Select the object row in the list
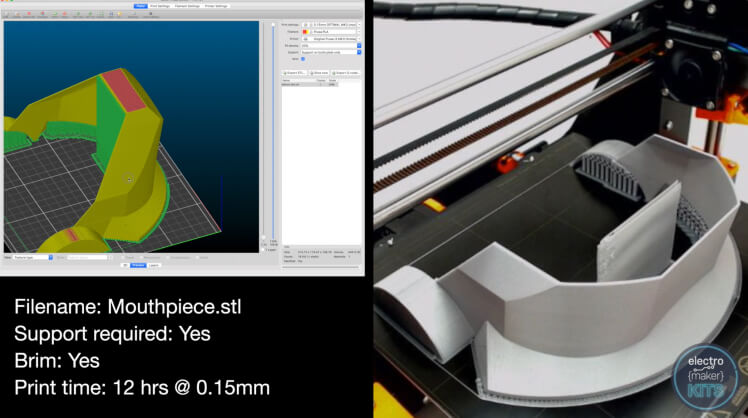Screen dimensions: 748x418 click(x=310, y=84)
